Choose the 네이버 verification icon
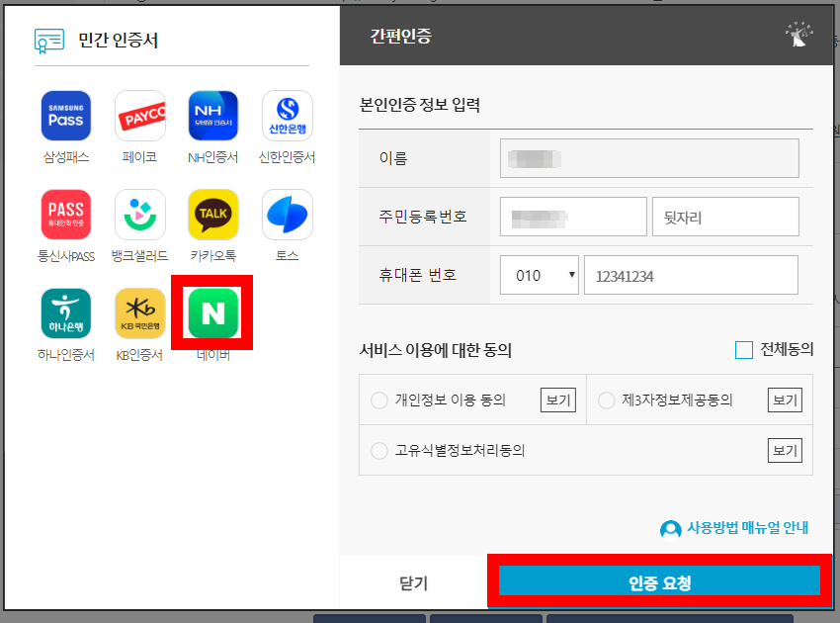 pos(213,311)
